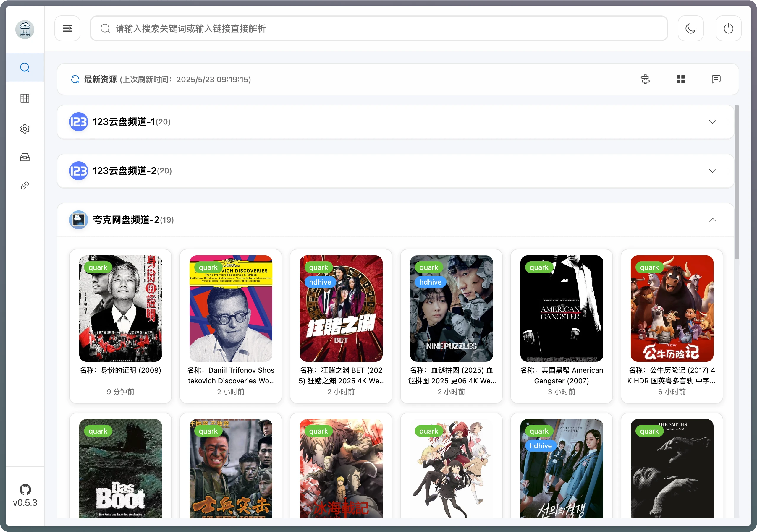The height and width of the screenshot is (532, 757).
Task: Open the 狂赌之渊 BET poster
Action: coord(341,308)
